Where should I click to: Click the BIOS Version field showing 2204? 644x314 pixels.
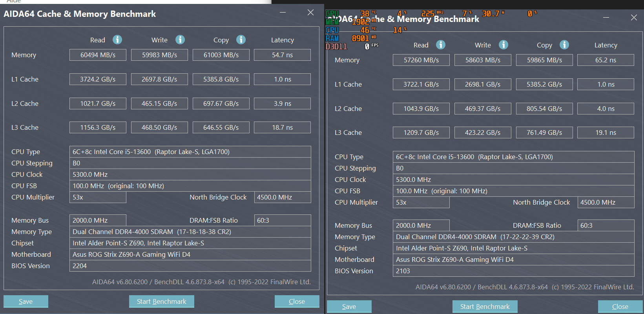[190, 266]
